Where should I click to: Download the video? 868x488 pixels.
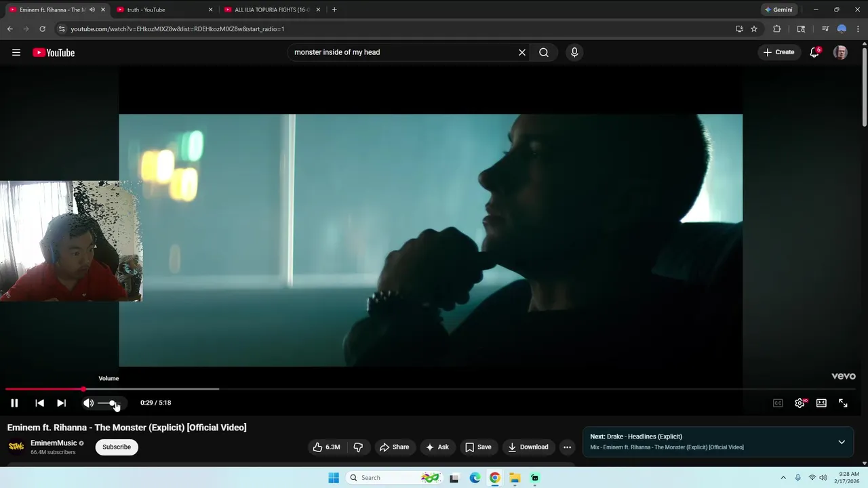[528, 447]
